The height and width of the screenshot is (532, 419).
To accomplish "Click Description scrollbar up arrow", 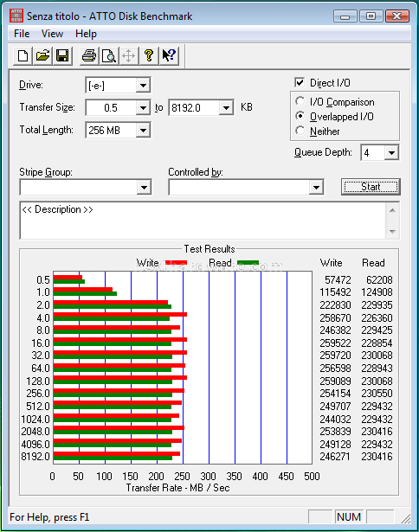I will (x=392, y=211).
